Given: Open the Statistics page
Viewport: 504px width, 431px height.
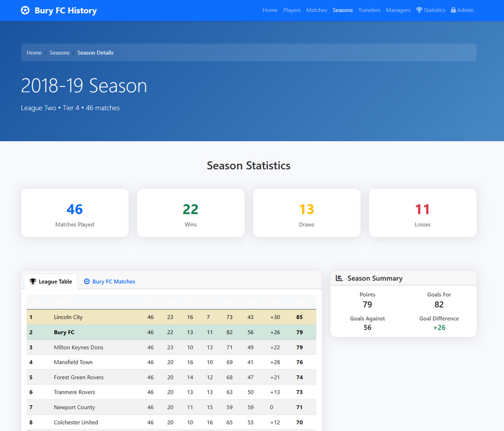Looking at the screenshot, I should [x=431, y=10].
